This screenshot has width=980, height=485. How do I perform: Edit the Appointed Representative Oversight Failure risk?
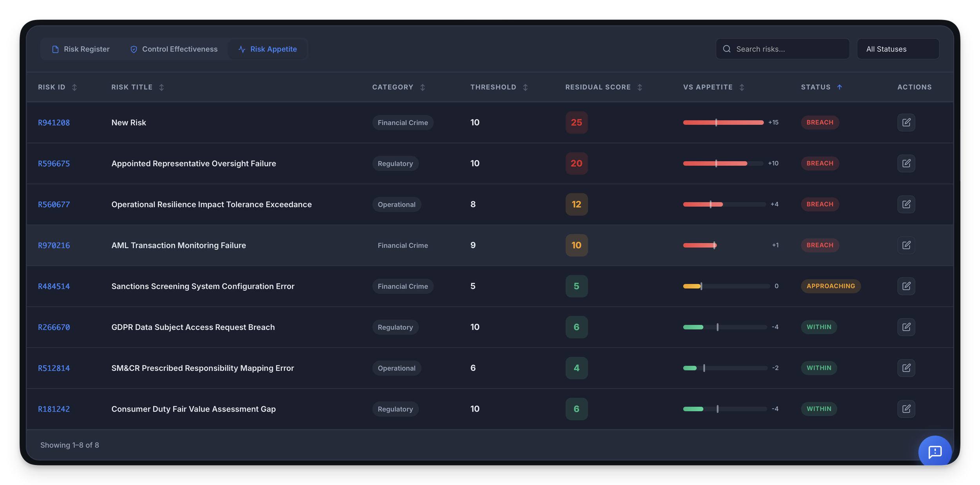click(x=906, y=163)
